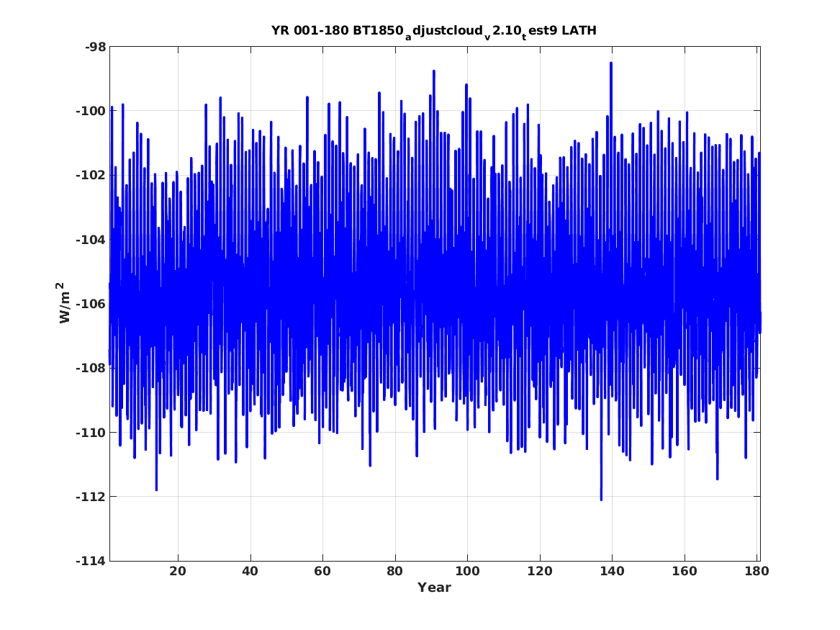The height and width of the screenshot is (630, 840).
Task: Click x-axis tick label 80
Action: [x=395, y=571]
